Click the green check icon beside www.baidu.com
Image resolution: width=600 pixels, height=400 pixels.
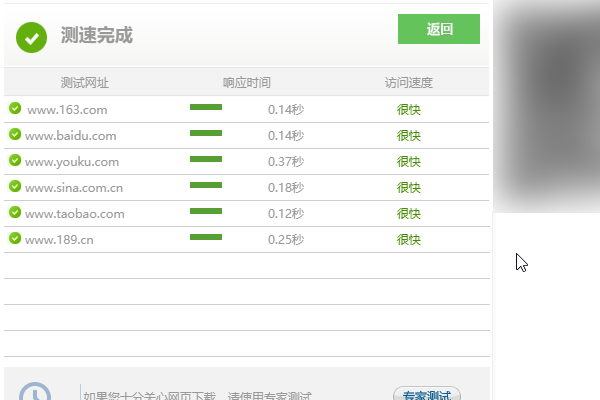pos(15,134)
